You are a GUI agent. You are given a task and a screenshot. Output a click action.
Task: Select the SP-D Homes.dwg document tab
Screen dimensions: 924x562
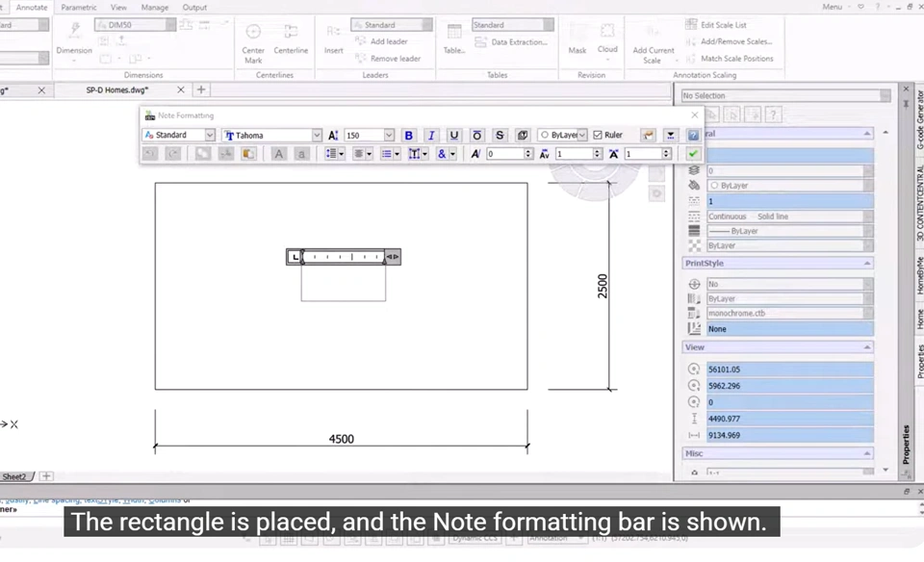117,90
